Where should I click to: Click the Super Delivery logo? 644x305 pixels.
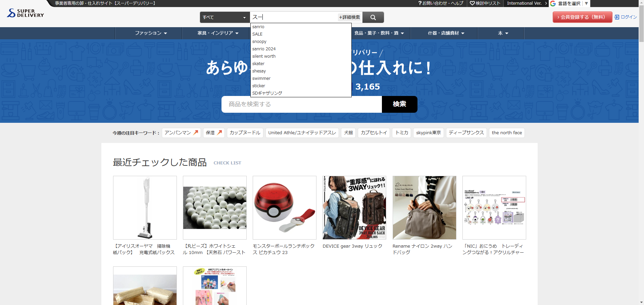tap(26, 13)
